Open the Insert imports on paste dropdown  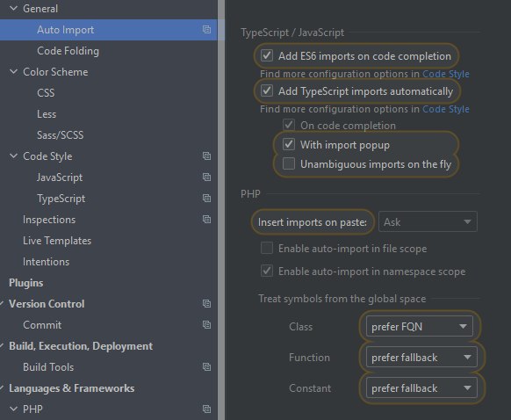(x=428, y=221)
